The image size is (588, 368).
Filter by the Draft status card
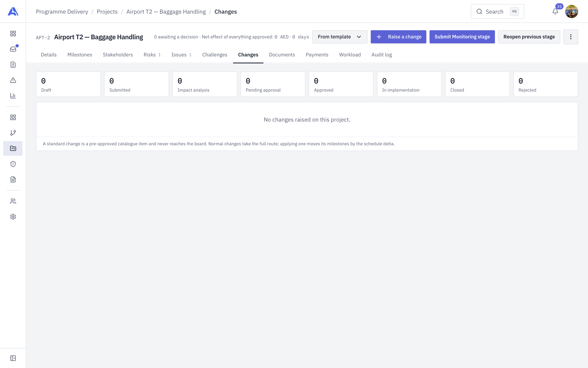[68, 84]
